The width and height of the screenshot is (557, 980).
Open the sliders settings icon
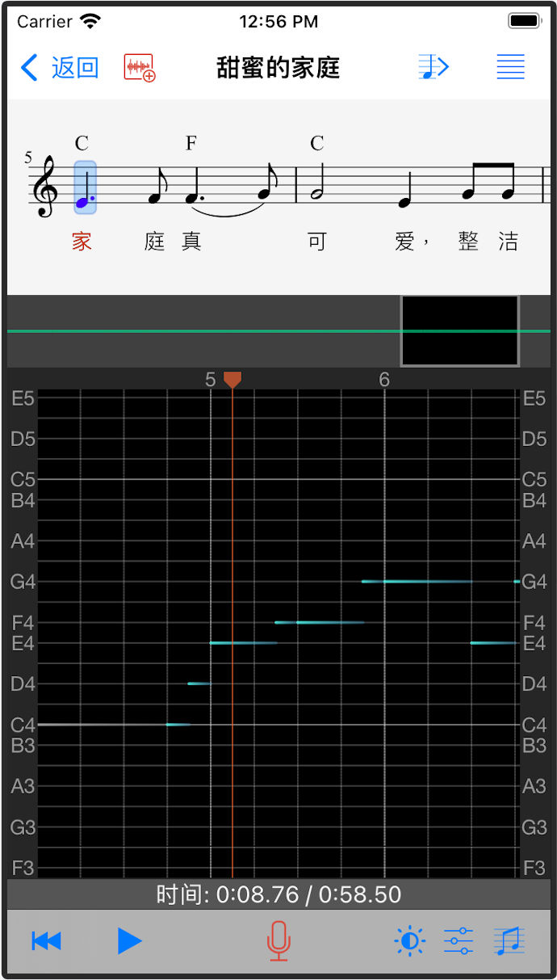[x=459, y=941]
